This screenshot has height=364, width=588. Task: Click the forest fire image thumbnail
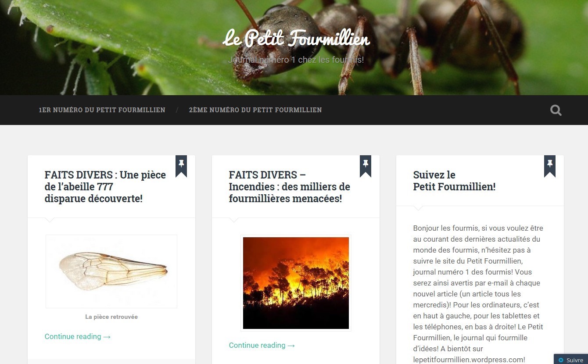coord(296,283)
